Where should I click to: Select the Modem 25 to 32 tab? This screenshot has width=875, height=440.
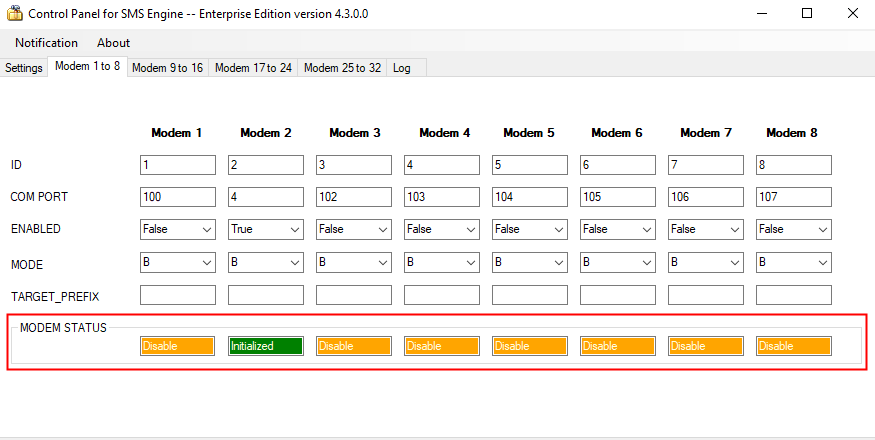pos(342,68)
